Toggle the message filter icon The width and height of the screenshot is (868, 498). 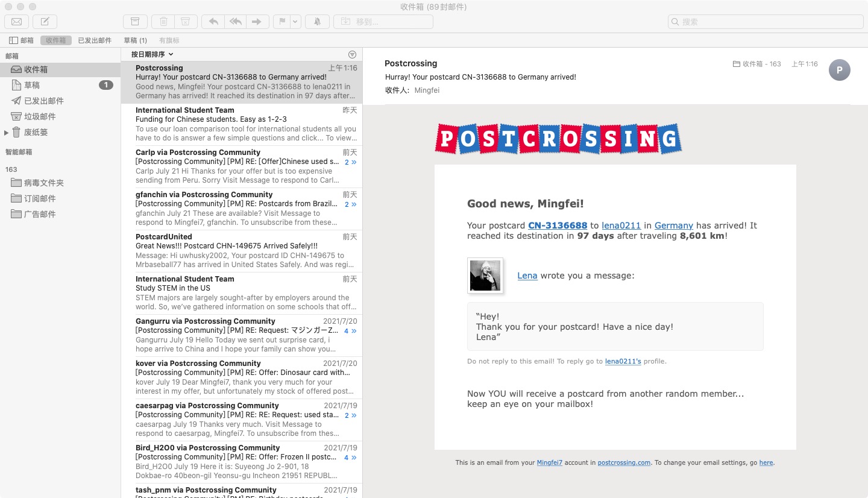[352, 54]
